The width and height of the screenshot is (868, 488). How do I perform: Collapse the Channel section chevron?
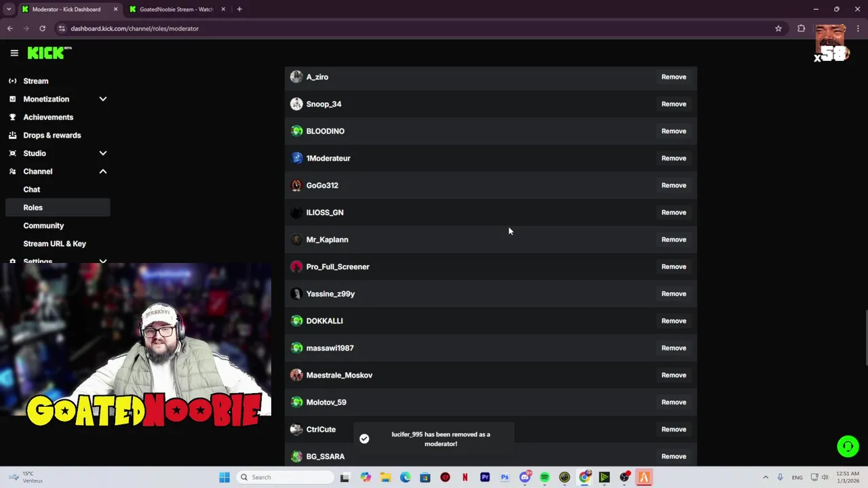(103, 171)
